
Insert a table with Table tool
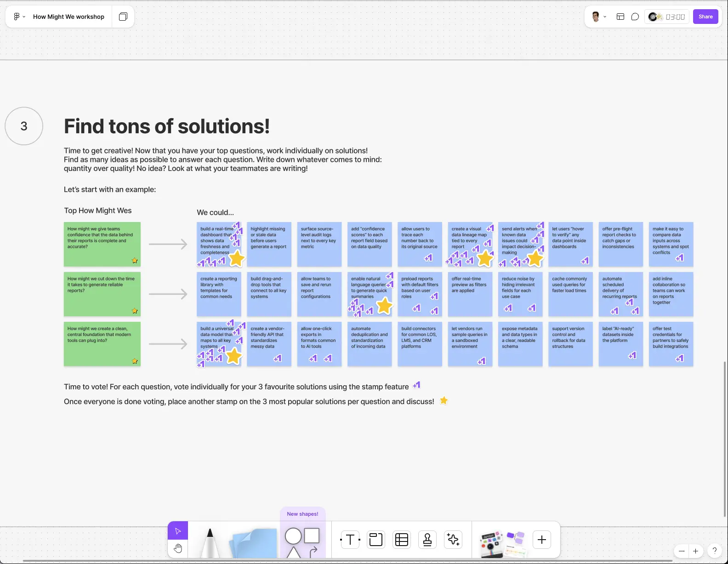[402, 540]
